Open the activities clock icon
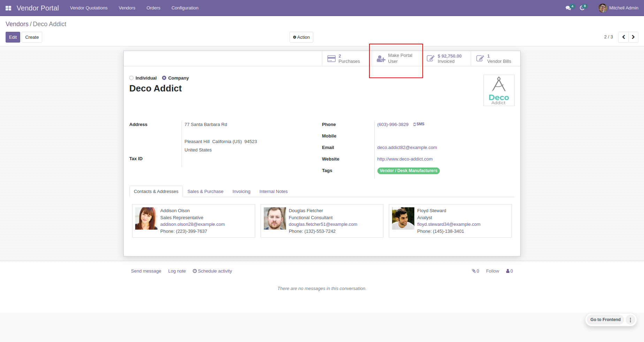The height and width of the screenshot is (342, 644). tap(583, 8)
